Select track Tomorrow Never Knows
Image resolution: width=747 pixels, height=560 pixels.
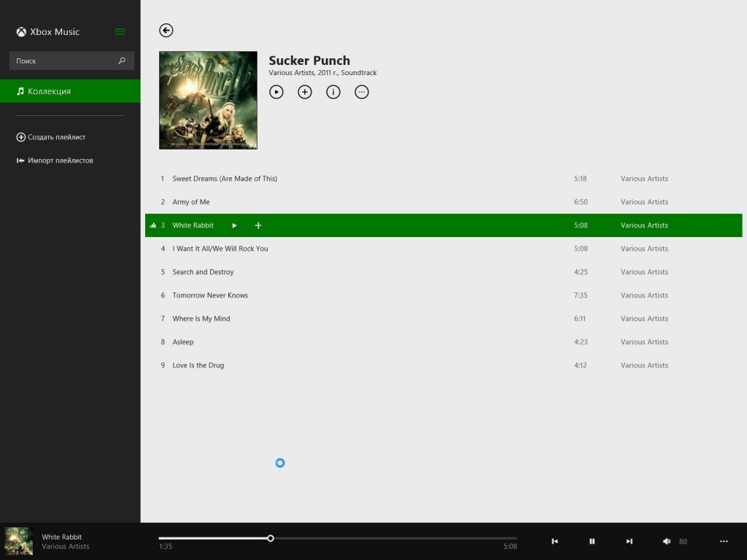coord(444,295)
